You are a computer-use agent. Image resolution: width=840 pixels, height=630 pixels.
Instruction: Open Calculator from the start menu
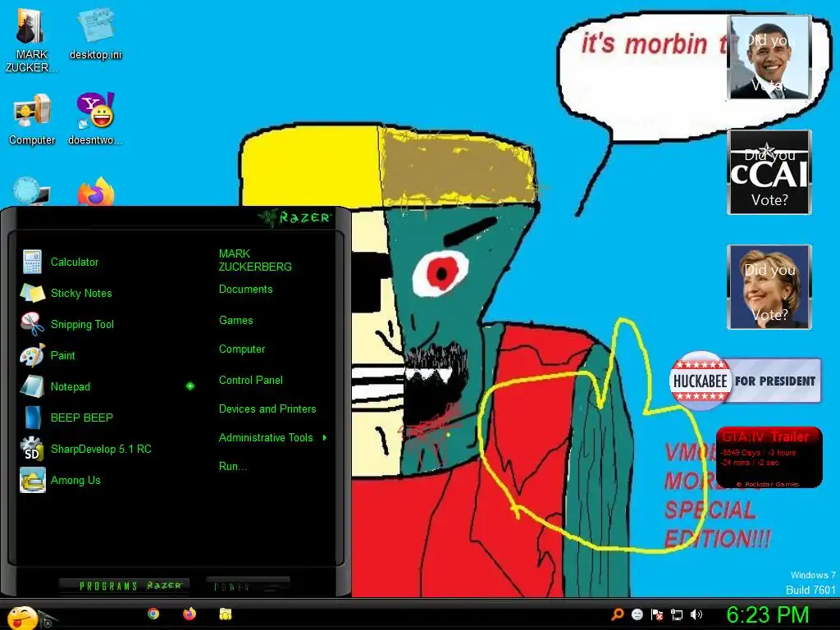pos(60,262)
